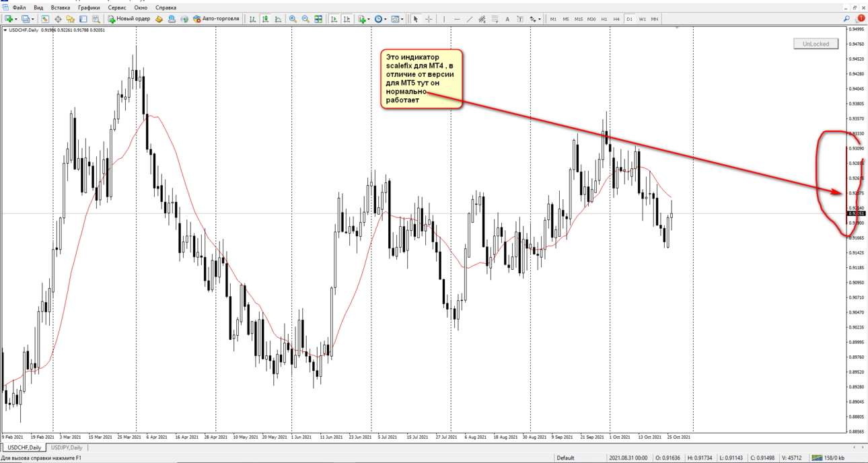
Task: Open the Окно menu
Action: tap(141, 7)
